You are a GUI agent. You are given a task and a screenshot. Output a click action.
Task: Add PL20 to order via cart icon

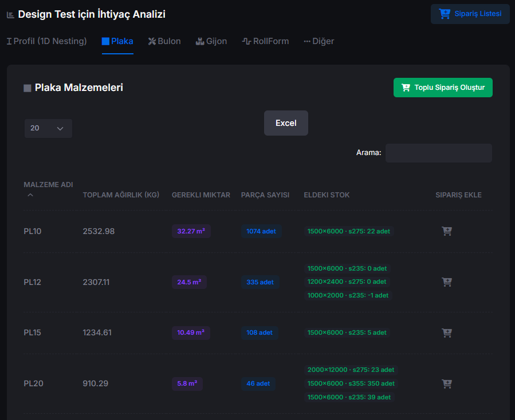pyautogui.click(x=447, y=383)
